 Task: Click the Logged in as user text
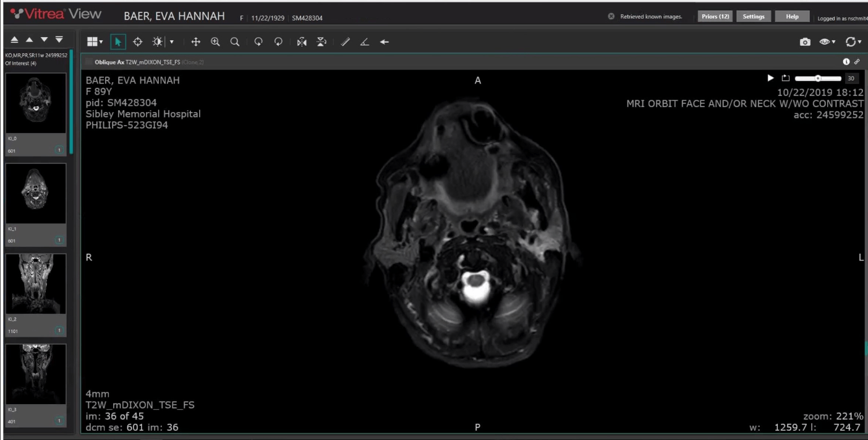pyautogui.click(x=842, y=19)
